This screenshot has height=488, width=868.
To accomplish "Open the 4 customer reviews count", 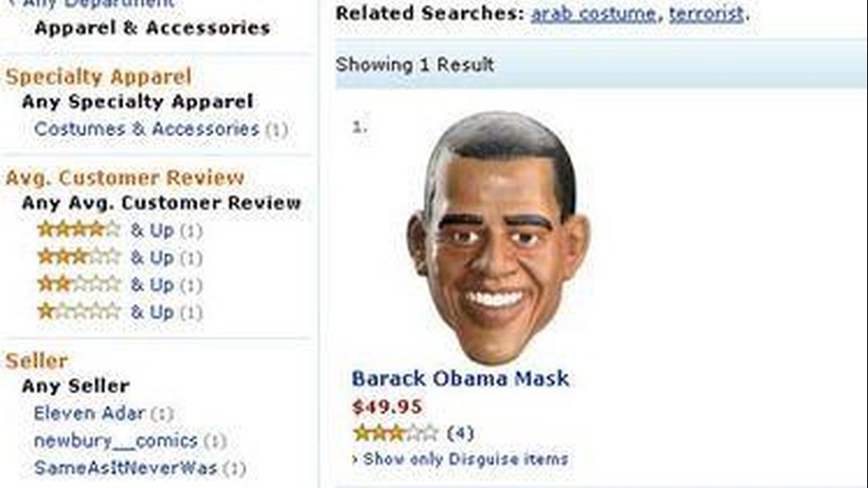I will click(460, 433).
